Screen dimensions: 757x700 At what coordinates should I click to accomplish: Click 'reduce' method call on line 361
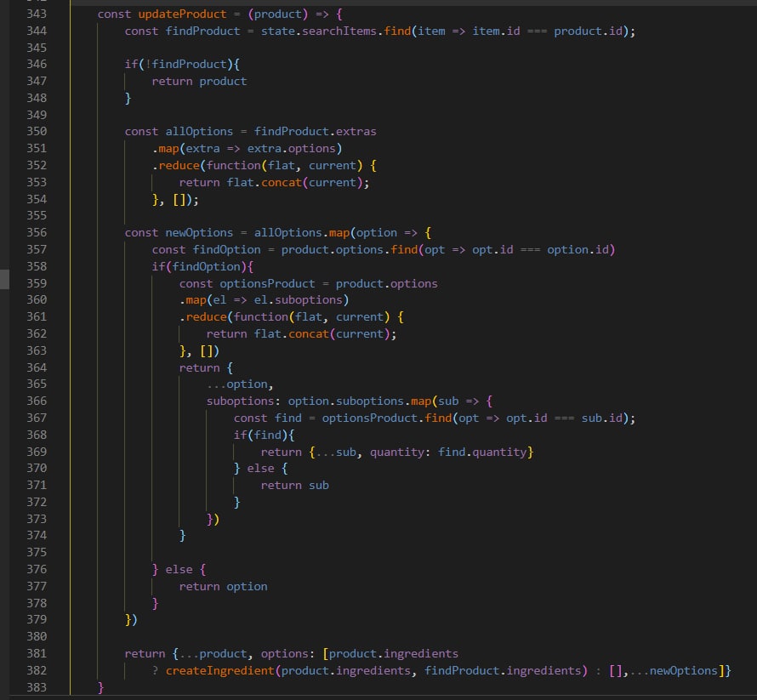[x=206, y=316]
